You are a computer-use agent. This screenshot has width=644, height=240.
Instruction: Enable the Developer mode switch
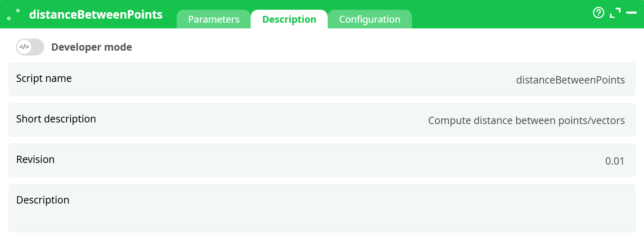coord(30,47)
